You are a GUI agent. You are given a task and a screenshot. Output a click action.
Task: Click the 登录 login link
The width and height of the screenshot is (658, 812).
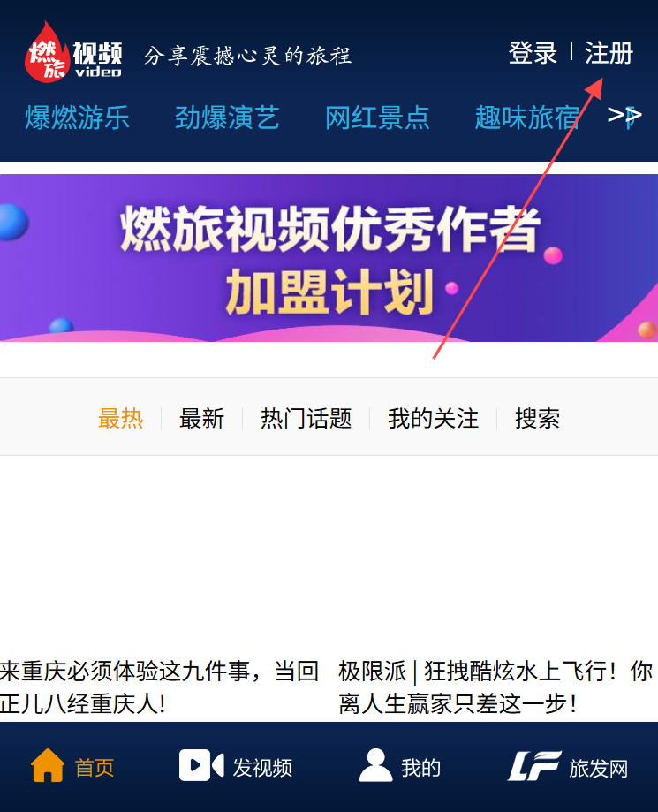(x=533, y=53)
